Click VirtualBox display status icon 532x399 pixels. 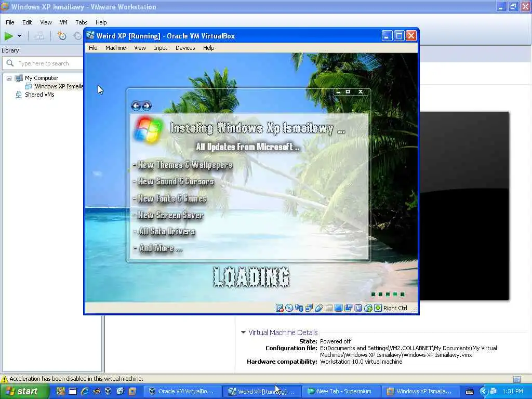[x=338, y=308]
